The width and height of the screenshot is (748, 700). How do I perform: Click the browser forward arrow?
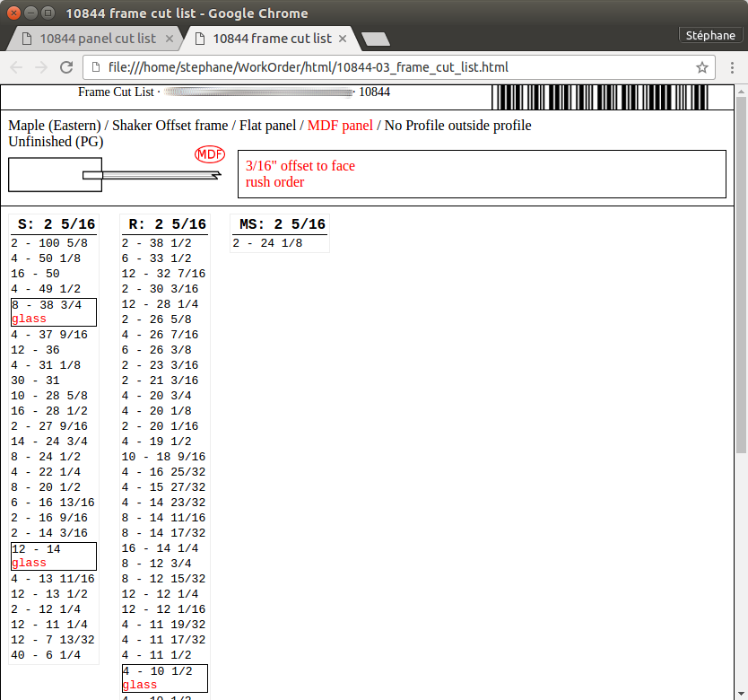coord(41,67)
